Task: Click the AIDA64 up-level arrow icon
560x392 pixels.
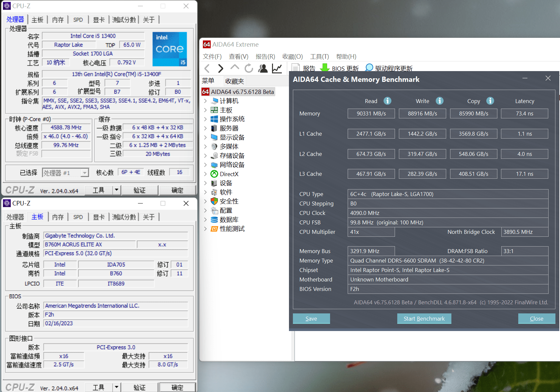Action: (235, 68)
